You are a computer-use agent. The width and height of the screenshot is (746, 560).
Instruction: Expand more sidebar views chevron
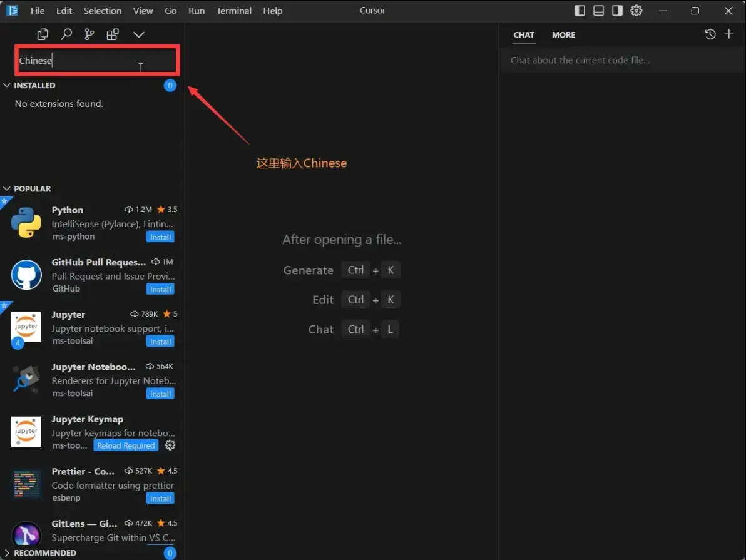(139, 34)
